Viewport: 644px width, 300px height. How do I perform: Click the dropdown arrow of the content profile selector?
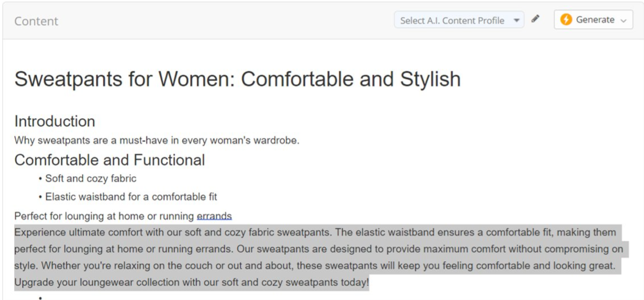coord(516,20)
